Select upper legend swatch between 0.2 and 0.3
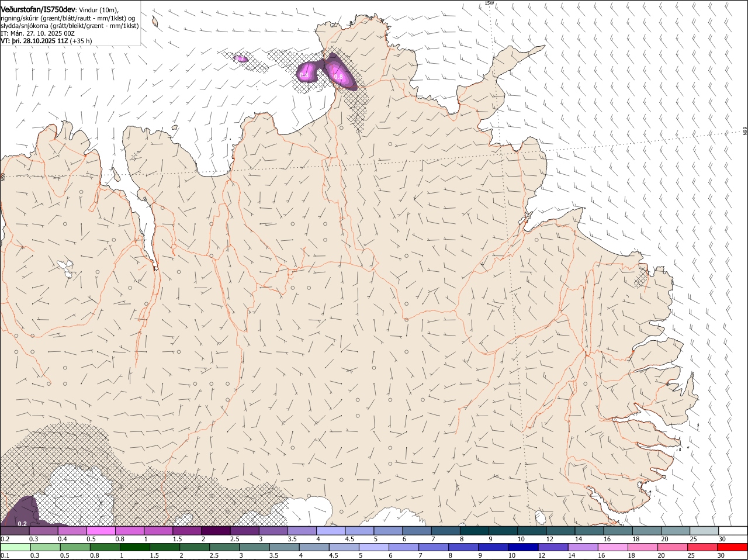 [15, 531]
